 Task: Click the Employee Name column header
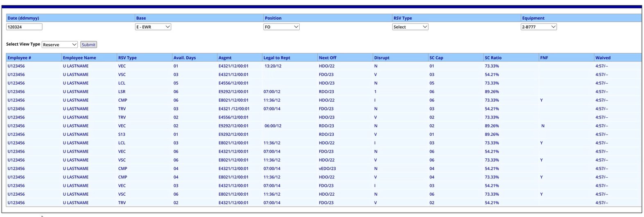coord(79,58)
